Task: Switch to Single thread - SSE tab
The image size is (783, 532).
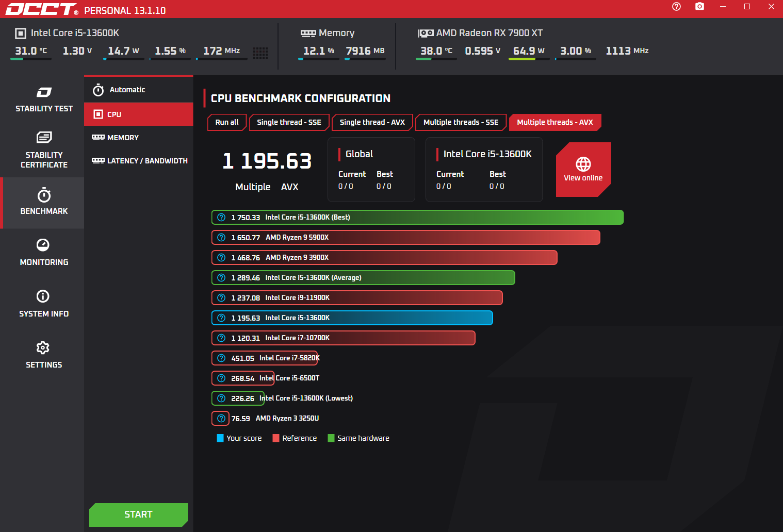Action: pyautogui.click(x=289, y=122)
